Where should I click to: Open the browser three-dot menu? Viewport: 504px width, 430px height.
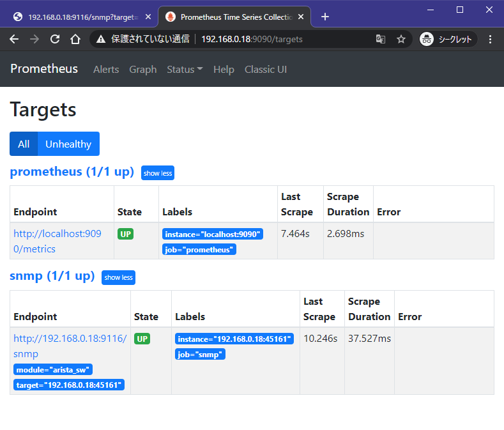point(490,39)
